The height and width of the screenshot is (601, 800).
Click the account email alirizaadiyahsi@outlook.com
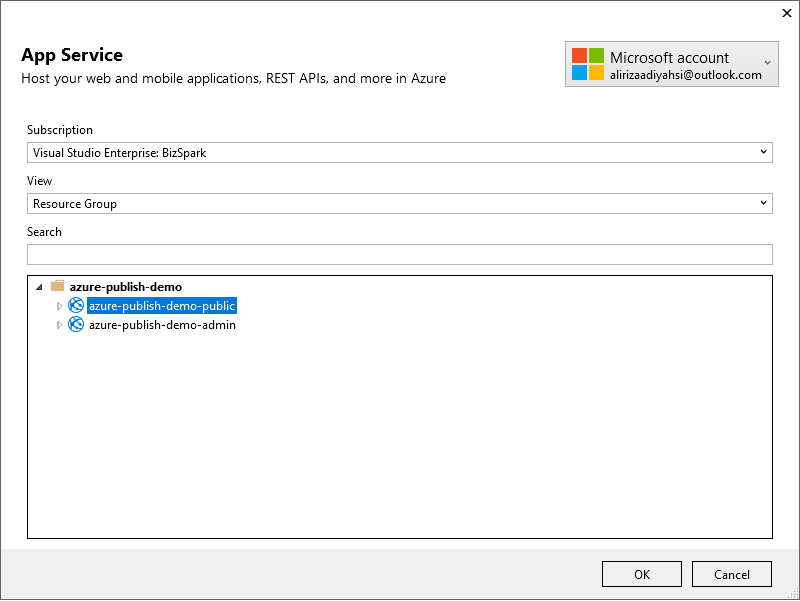pos(685,75)
